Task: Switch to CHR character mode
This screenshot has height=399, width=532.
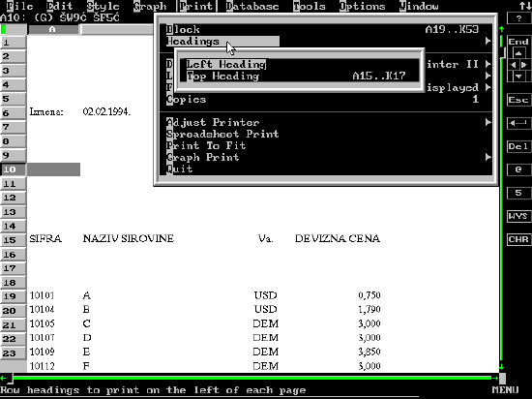Action: (x=518, y=239)
